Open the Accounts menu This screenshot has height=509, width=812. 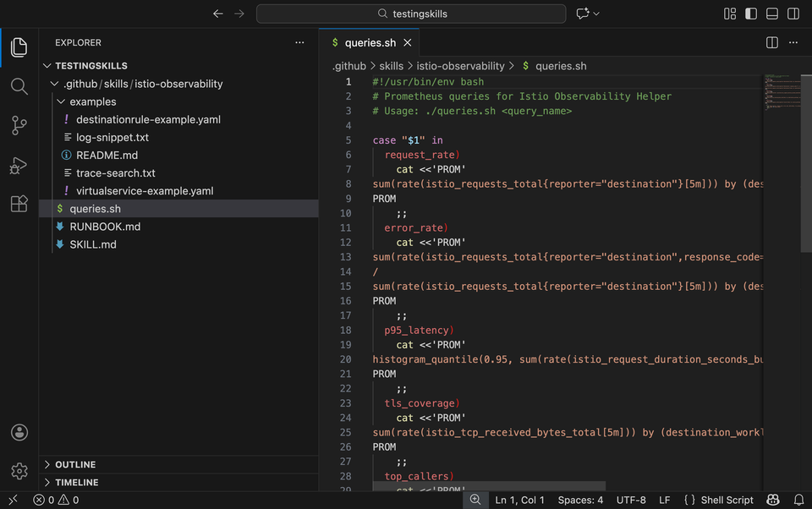(x=19, y=432)
